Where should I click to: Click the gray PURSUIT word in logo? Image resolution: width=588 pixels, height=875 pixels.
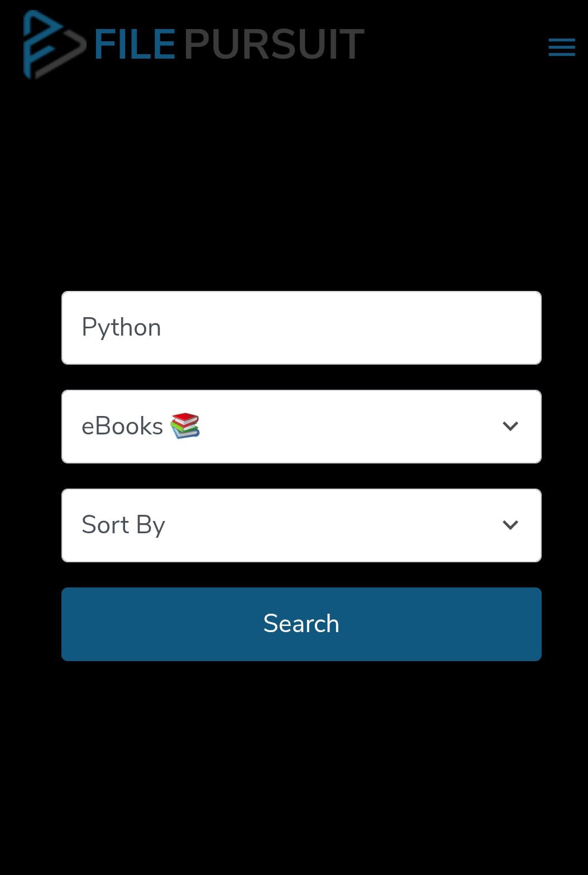coord(274,45)
